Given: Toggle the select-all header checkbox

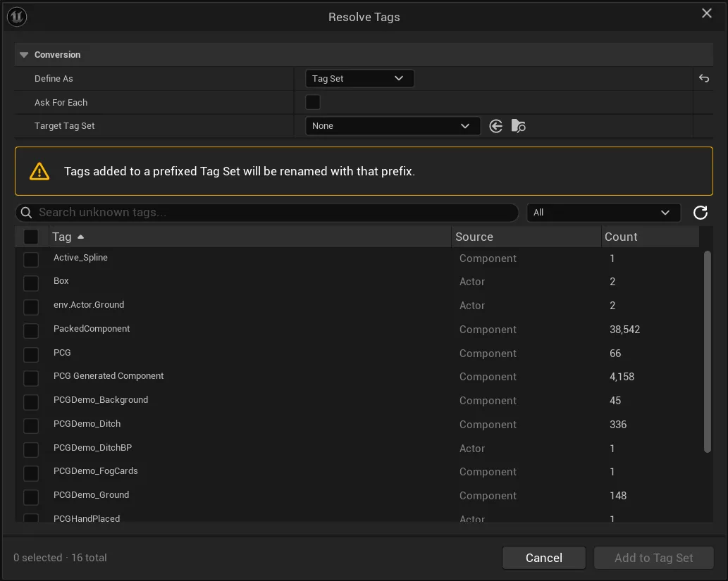Looking at the screenshot, I should tap(31, 237).
